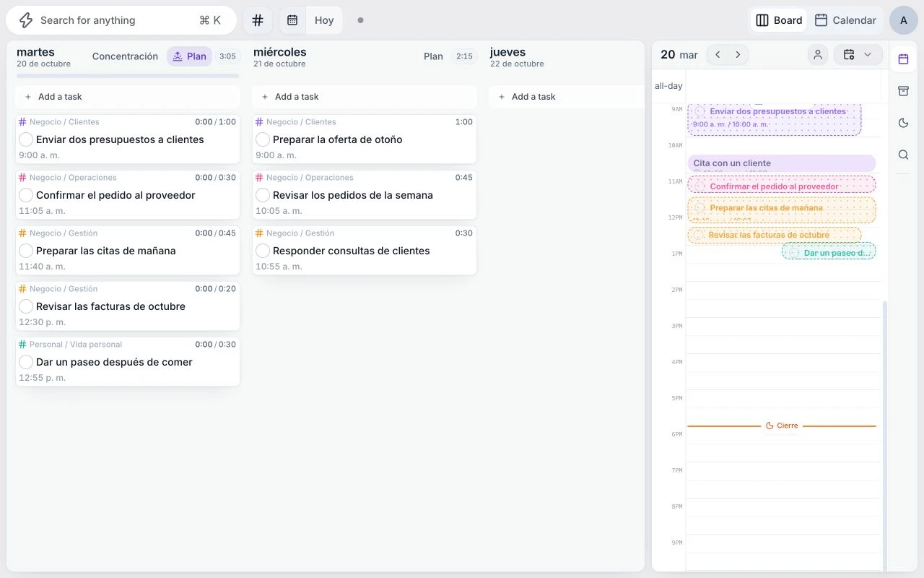Change the 'Personal / Vida personal' channel tag
Screen dimensions: 924x578
pyautogui.click(x=70, y=345)
